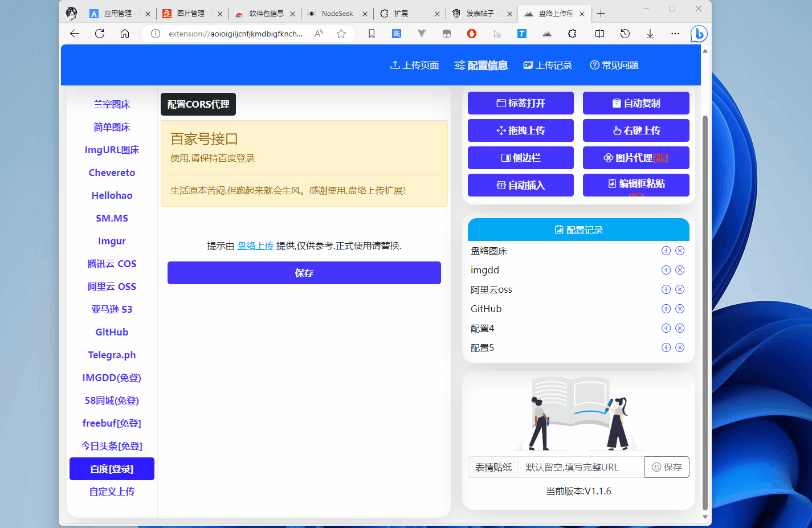
Task: Click the wide 保存 button
Action: click(304, 273)
